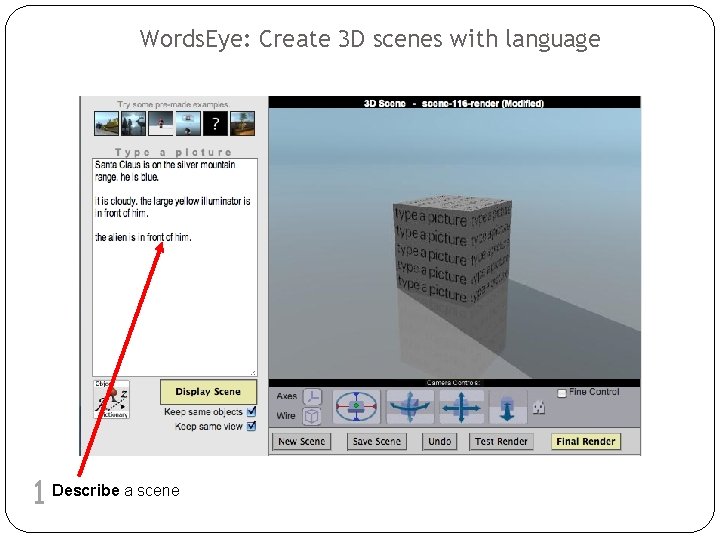The height and width of the screenshot is (540, 720).
Task: Open the sixth pre-made example thumbnail with tree
Action: pyautogui.click(x=242, y=123)
